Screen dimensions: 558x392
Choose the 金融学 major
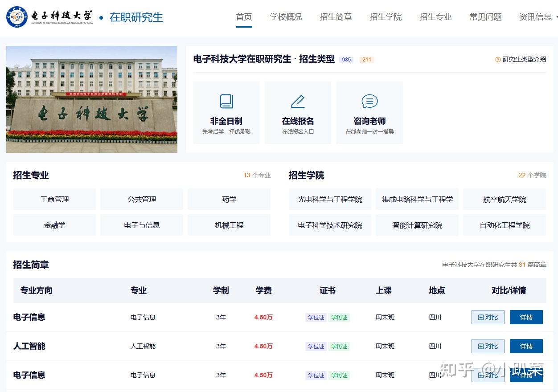(54, 225)
